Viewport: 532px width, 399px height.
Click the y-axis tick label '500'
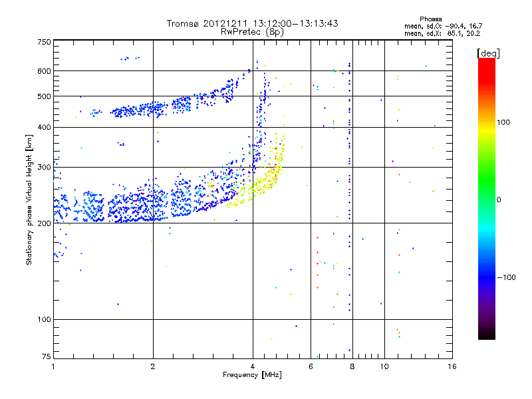click(x=44, y=96)
